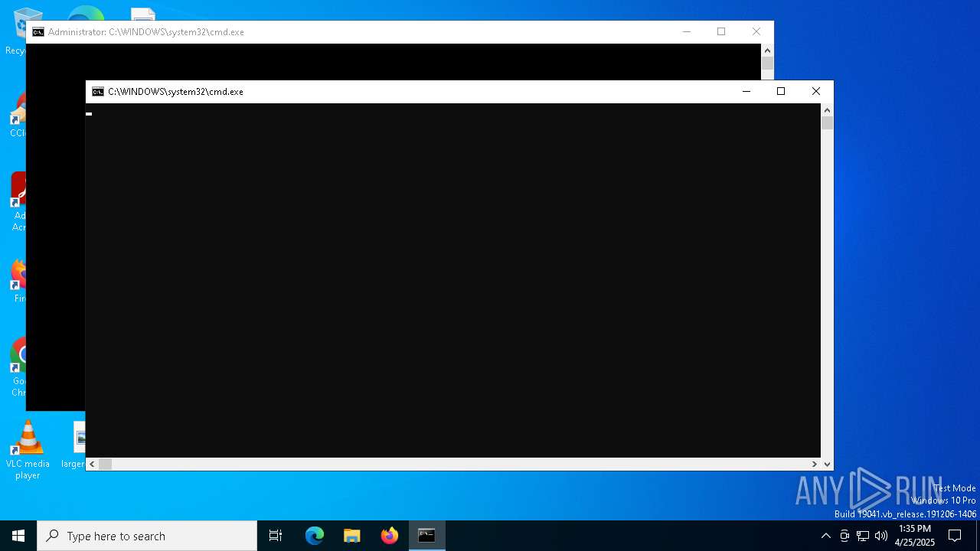Open File Explorer from the taskbar
Image resolution: width=980 pixels, height=551 pixels.
click(352, 536)
